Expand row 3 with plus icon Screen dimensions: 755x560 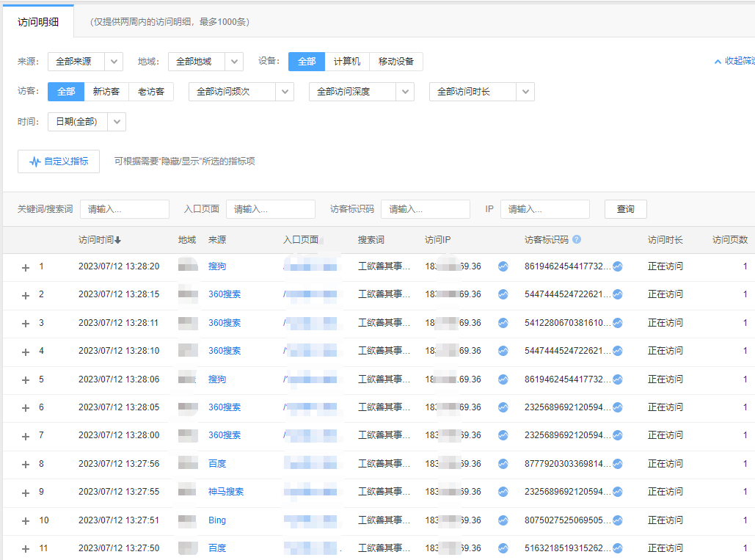click(26, 324)
